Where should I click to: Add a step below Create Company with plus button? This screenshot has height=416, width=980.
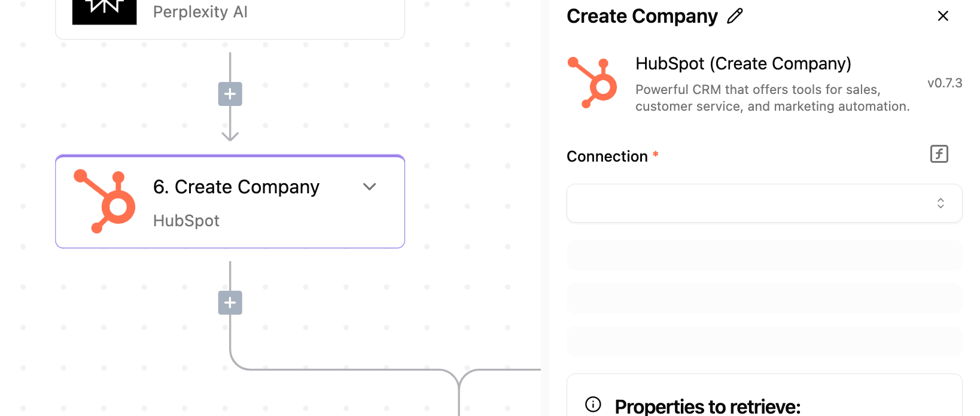[x=230, y=303]
